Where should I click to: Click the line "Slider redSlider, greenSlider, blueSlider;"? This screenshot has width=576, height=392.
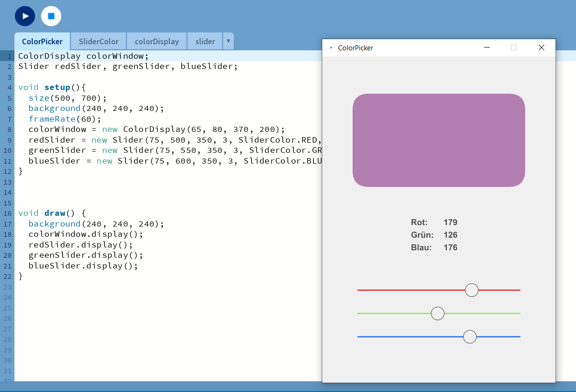point(128,66)
